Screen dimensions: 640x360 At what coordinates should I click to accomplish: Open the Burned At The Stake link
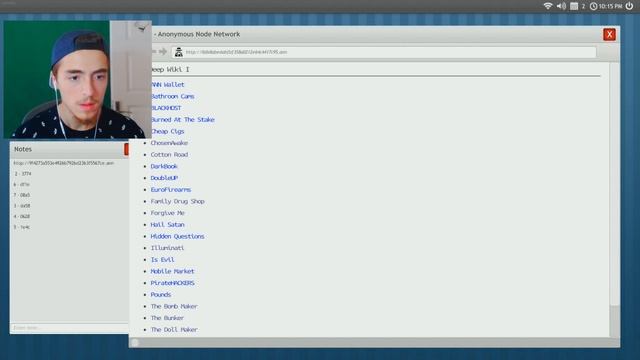click(x=183, y=120)
